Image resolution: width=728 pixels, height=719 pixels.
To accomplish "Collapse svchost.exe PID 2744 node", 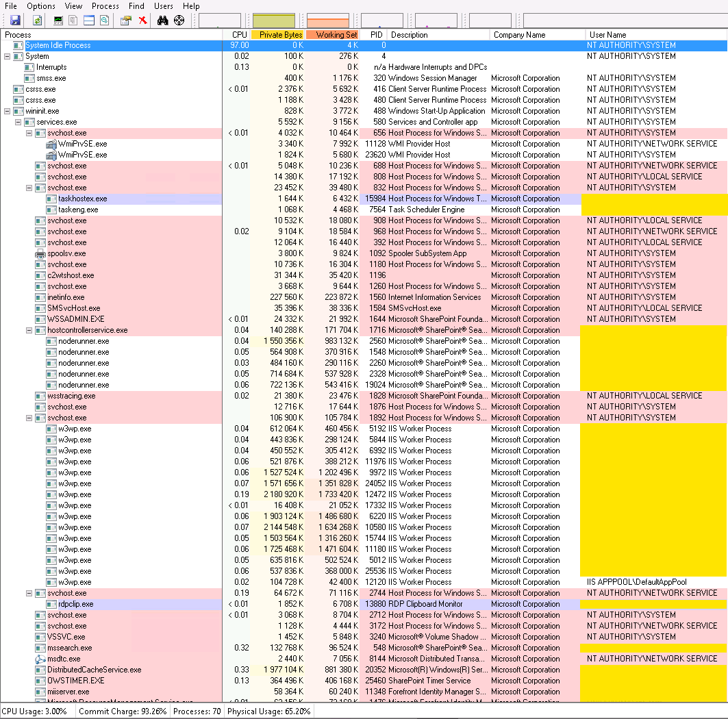I will tap(29, 593).
